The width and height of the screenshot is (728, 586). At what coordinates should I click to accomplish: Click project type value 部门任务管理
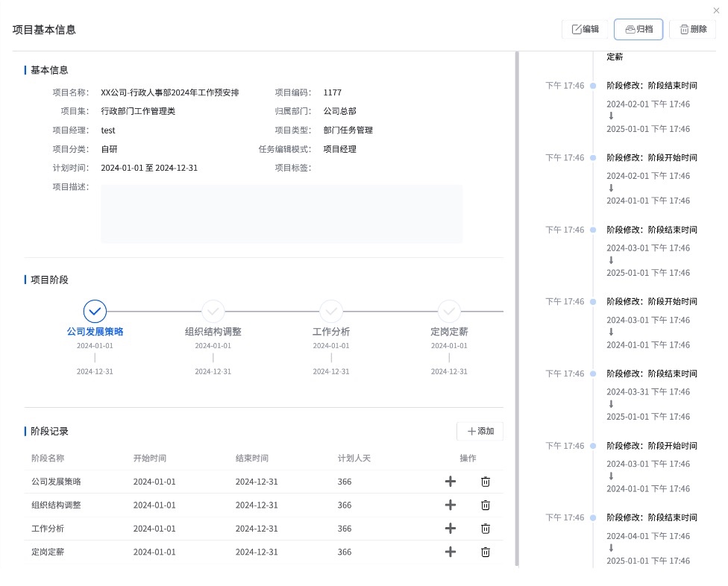[348, 130]
